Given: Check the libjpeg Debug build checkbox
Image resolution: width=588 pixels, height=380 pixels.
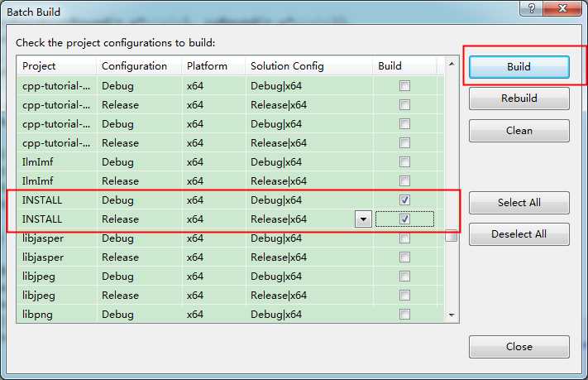Looking at the screenshot, I should 404,277.
